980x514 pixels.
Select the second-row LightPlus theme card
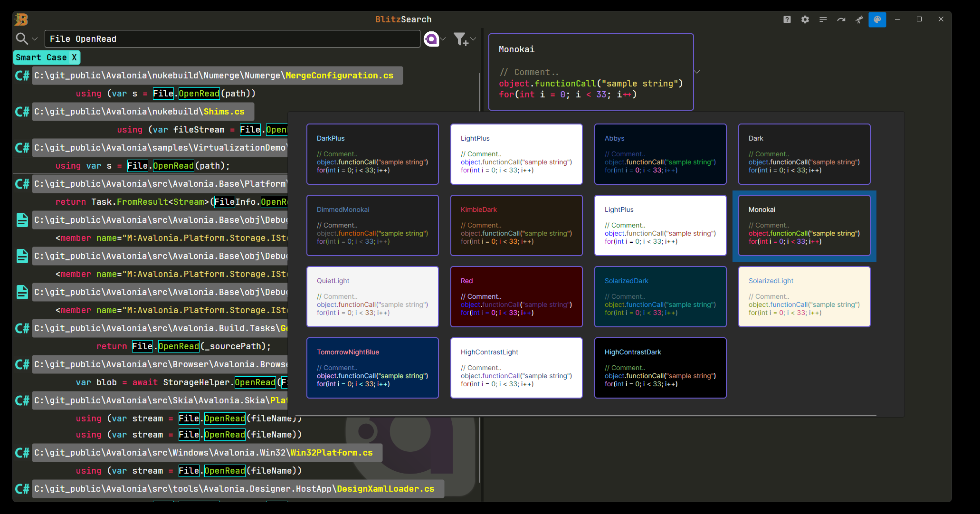click(x=660, y=225)
